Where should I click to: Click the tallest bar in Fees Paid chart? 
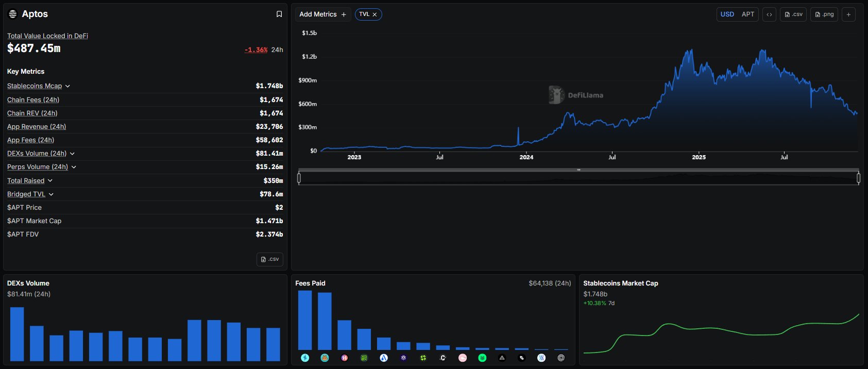point(305,320)
